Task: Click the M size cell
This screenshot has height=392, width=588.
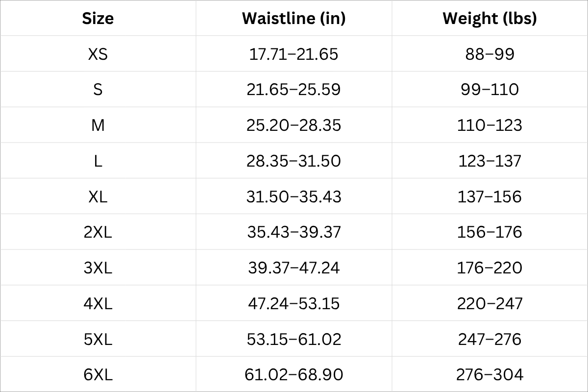Action: click(98, 125)
